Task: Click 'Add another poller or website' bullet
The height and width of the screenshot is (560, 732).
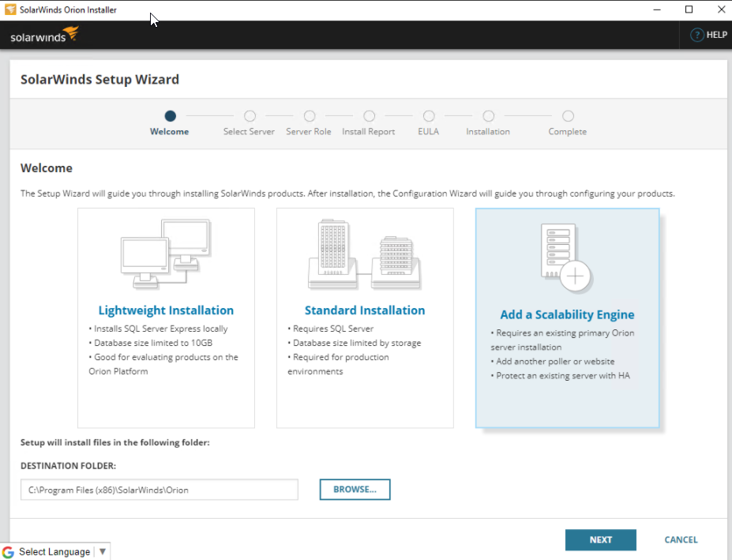Action: tap(552, 362)
